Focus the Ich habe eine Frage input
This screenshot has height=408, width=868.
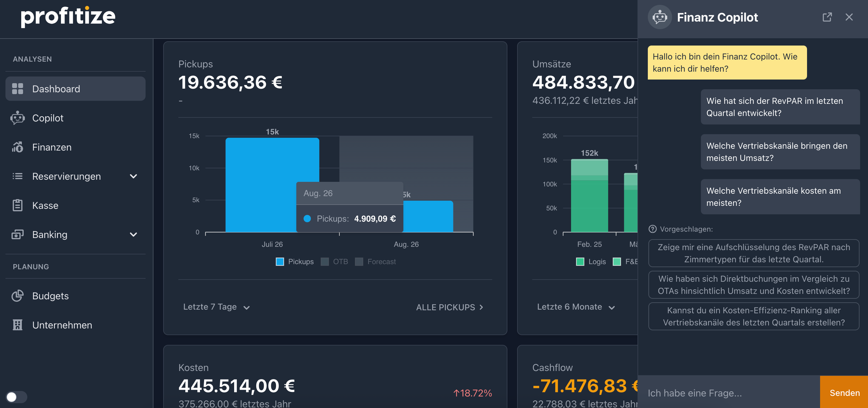coord(728,393)
